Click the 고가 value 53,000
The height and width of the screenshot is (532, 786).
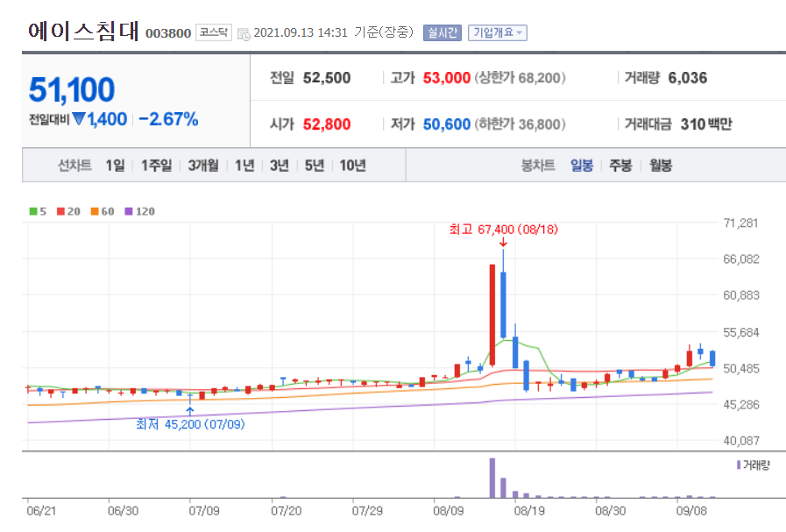click(447, 78)
